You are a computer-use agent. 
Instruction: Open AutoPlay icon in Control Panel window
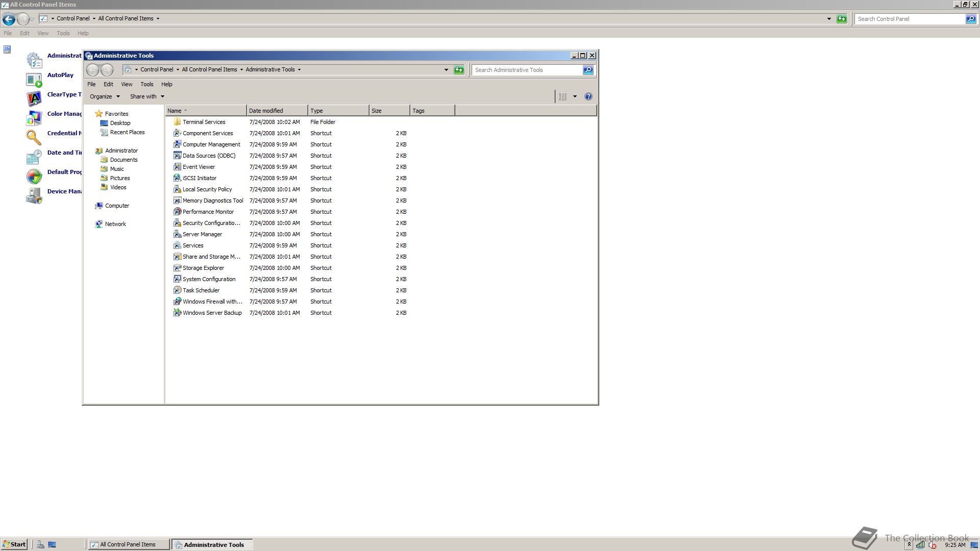click(x=34, y=80)
